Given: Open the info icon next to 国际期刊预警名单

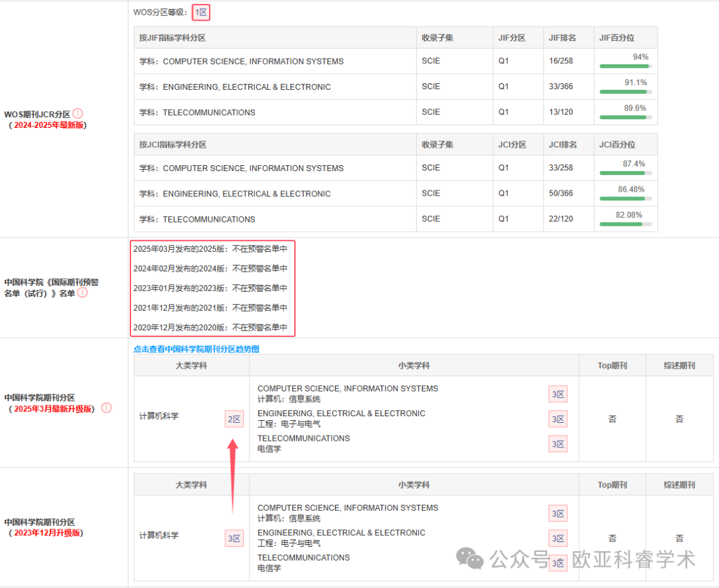Looking at the screenshot, I should pos(82,292).
